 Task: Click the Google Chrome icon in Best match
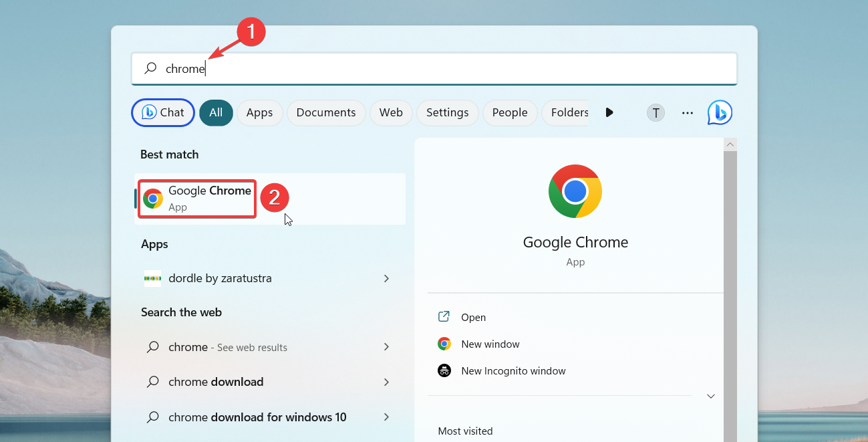(x=153, y=198)
